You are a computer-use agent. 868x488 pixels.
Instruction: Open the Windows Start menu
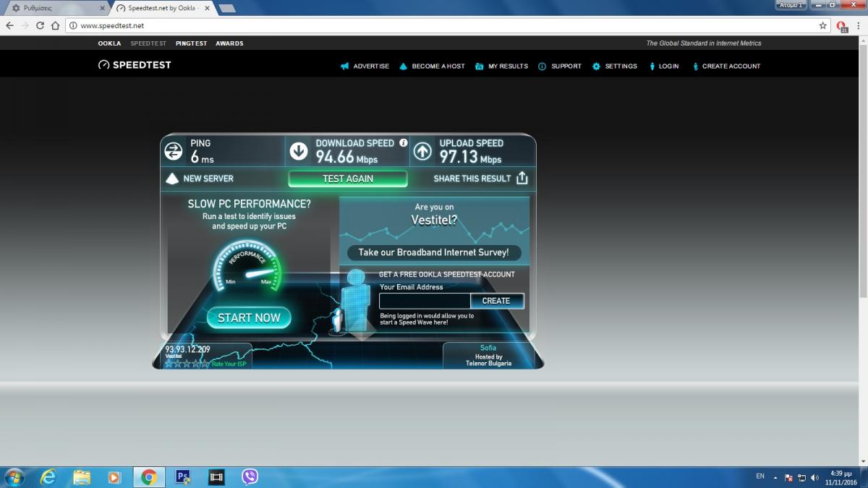pos(14,477)
